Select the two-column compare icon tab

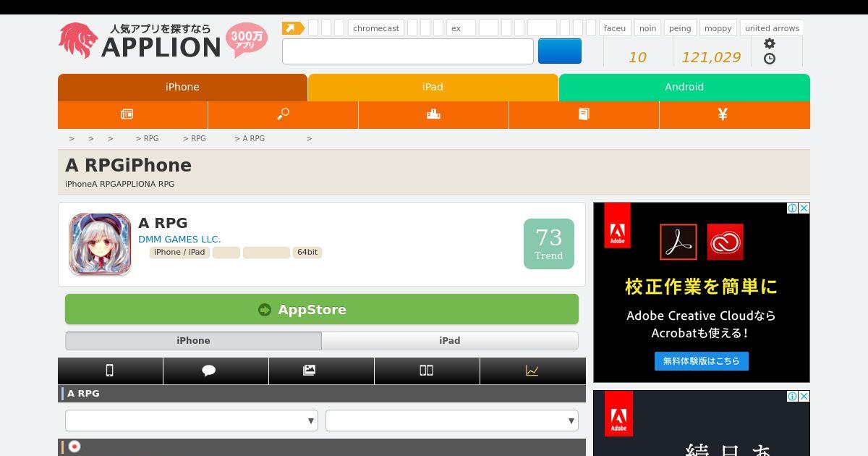point(427,371)
